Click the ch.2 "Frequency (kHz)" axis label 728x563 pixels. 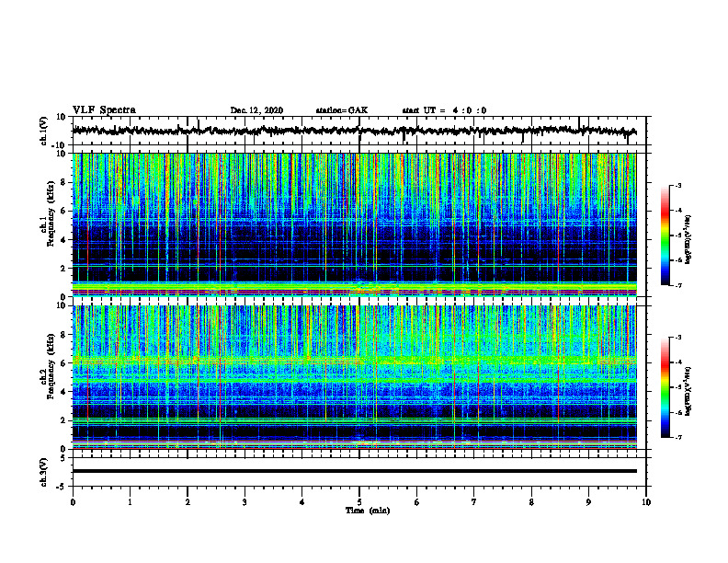[x=51, y=366]
